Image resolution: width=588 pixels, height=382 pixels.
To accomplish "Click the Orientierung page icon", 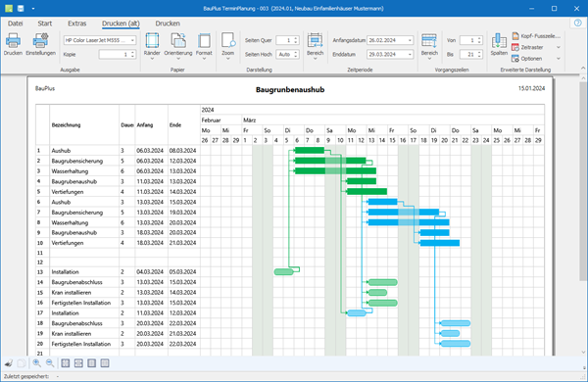I will (x=178, y=40).
